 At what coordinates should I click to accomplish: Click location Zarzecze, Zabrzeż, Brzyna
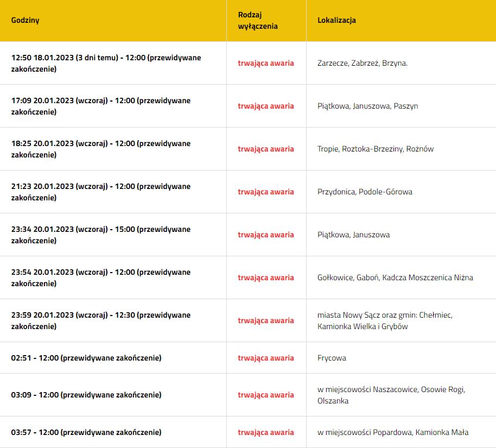click(363, 63)
